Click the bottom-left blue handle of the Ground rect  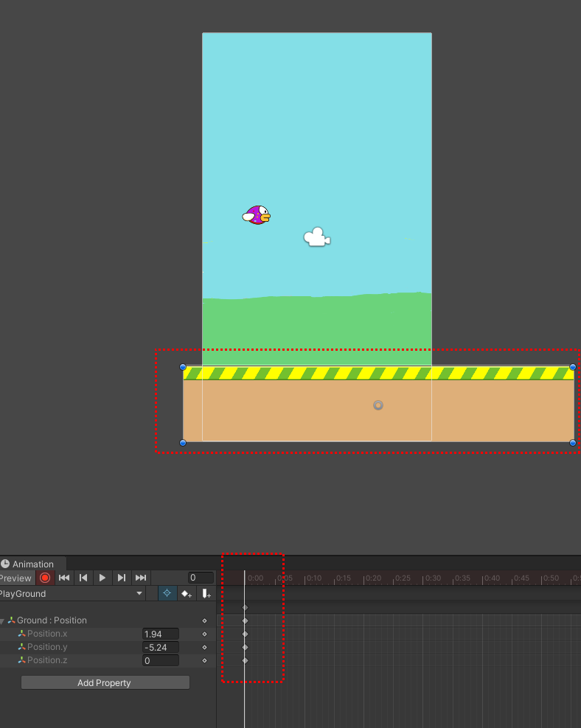click(183, 442)
